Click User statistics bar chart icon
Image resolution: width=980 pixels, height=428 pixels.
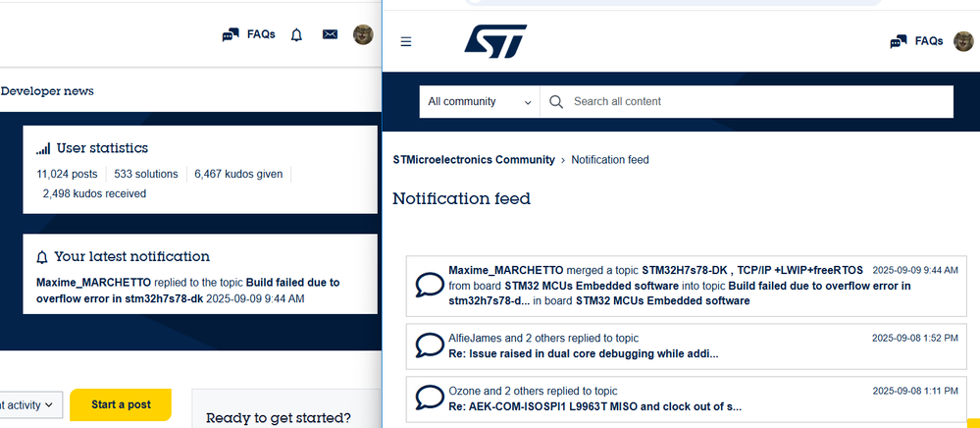(x=43, y=149)
